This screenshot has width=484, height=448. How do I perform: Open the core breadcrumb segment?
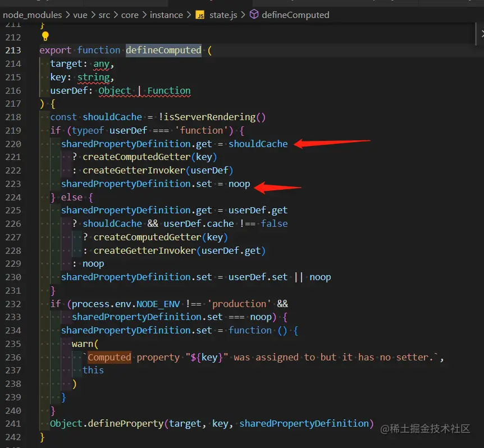pos(130,15)
